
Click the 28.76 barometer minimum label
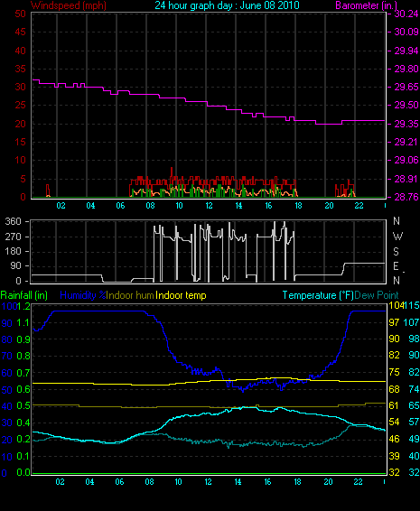click(406, 197)
